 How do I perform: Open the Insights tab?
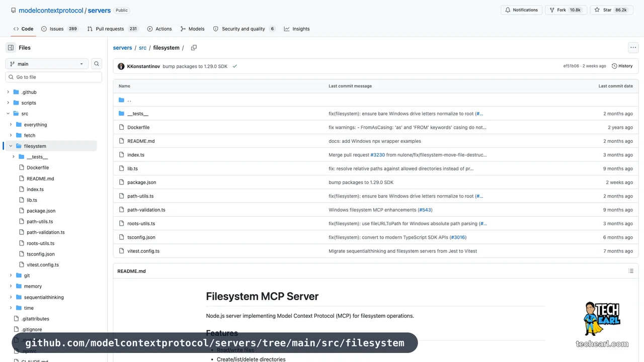pyautogui.click(x=297, y=29)
